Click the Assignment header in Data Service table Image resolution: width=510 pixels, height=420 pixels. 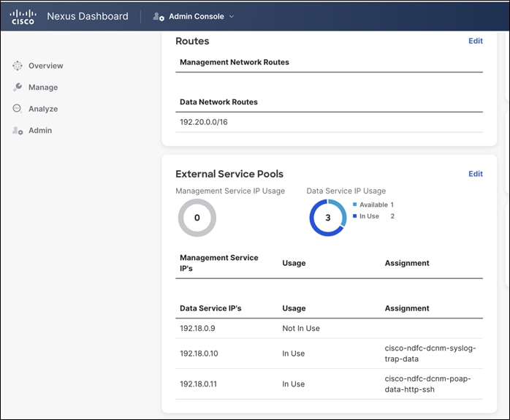click(x=407, y=308)
